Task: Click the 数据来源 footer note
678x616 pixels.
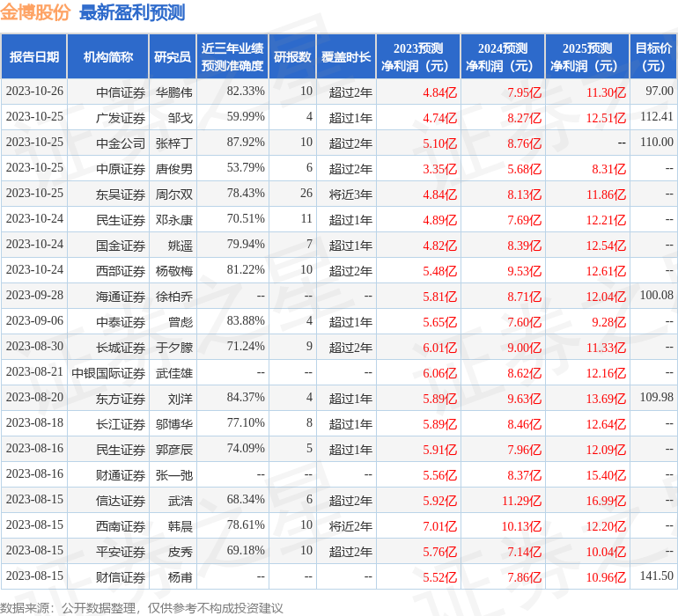Action: 142,608
